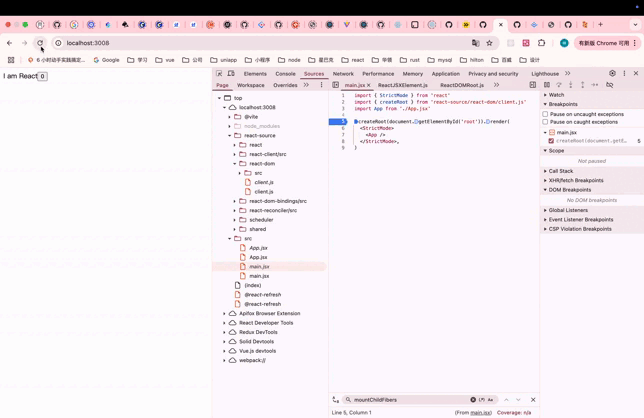Click the counter button showing 0

(42, 76)
